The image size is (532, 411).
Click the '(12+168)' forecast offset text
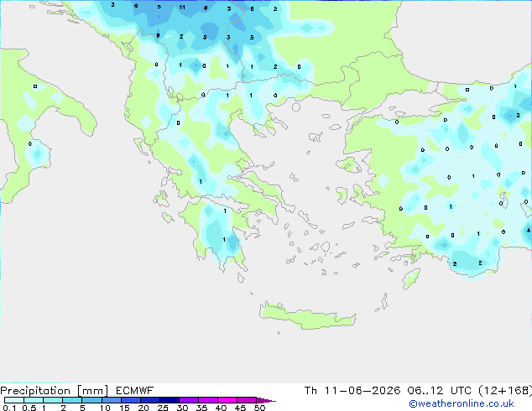(x=505, y=390)
